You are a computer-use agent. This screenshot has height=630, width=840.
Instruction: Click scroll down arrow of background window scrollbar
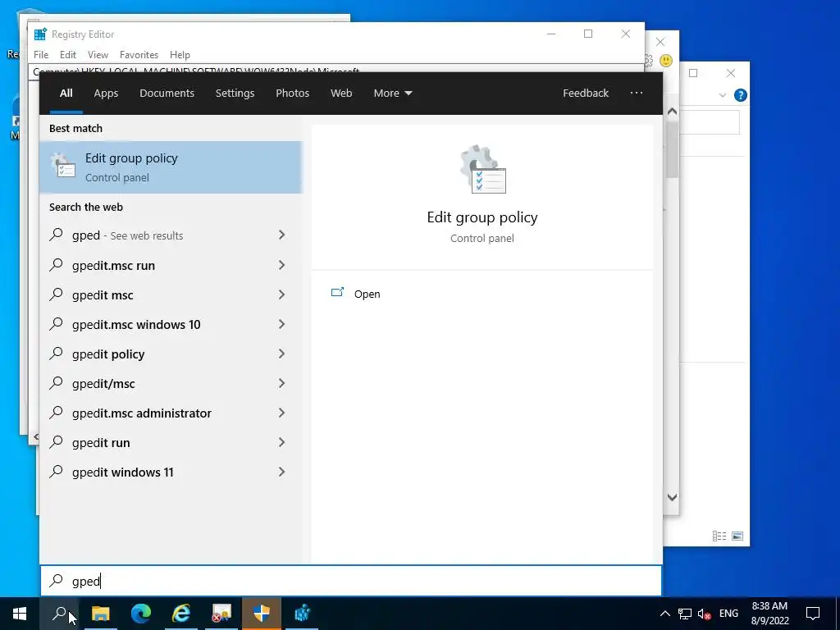[x=672, y=497]
